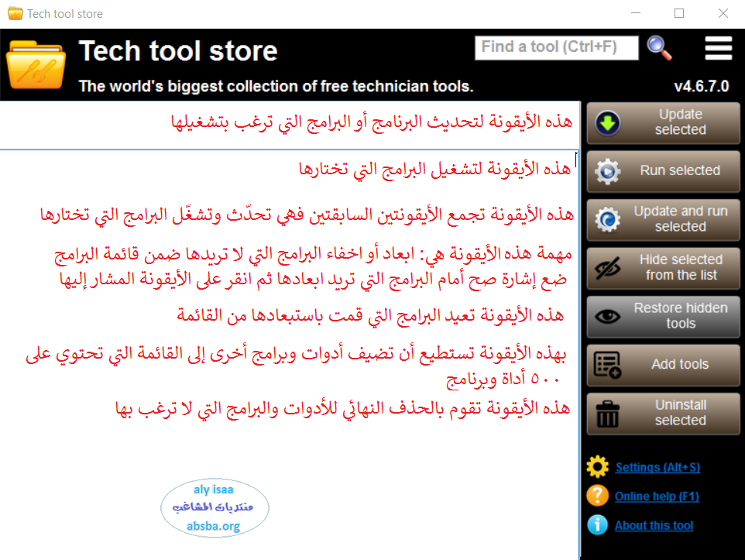Open the hamburger menu
Image resolution: width=745 pixels, height=560 pixels.
[x=718, y=47]
